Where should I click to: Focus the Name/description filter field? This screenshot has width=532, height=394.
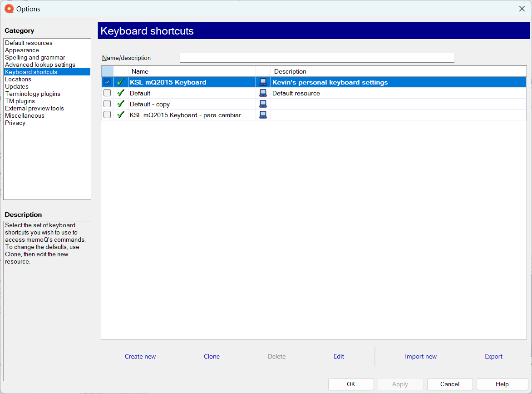click(x=317, y=58)
